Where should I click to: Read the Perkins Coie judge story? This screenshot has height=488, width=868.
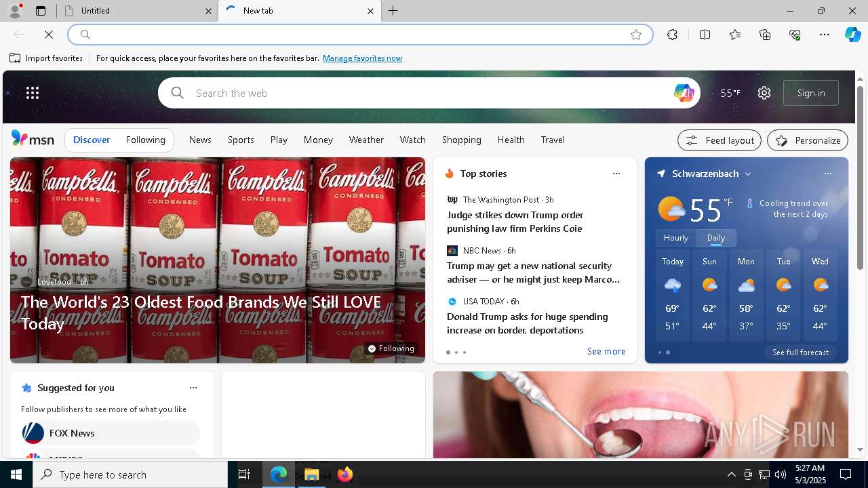515,222
